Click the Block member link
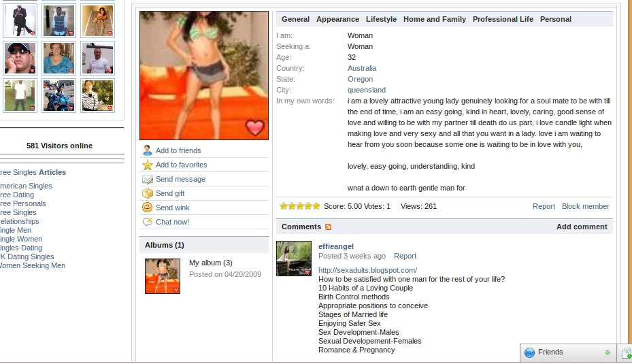This screenshot has height=364, width=632. [585, 206]
